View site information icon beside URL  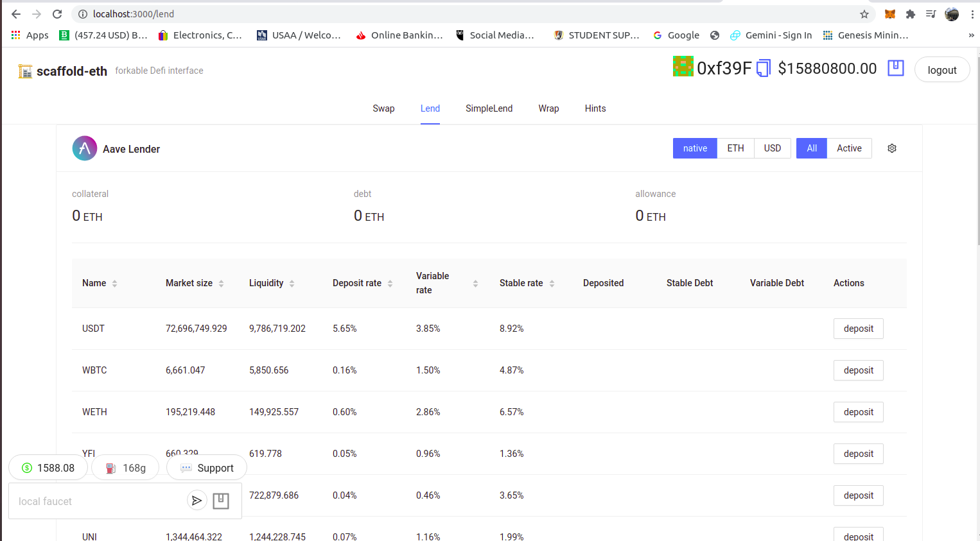click(x=83, y=14)
